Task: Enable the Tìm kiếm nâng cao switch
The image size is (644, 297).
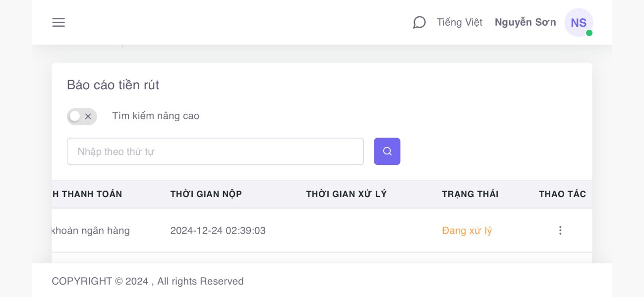Action: tap(82, 116)
